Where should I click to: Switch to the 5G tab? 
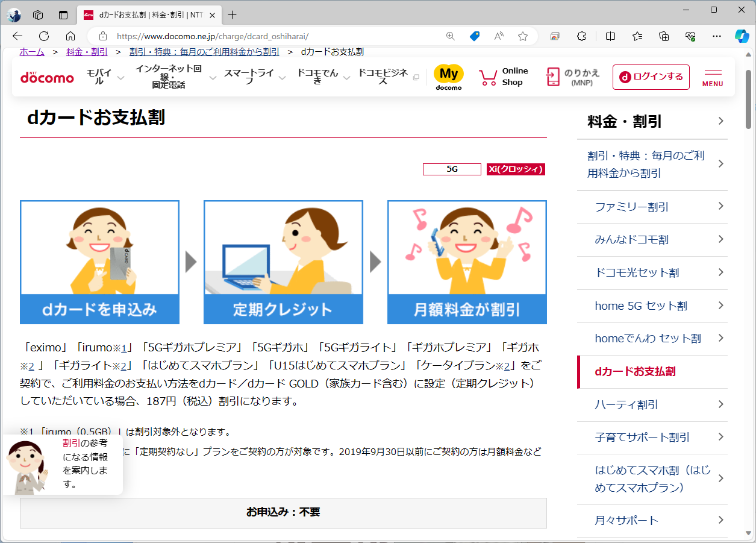coord(452,169)
